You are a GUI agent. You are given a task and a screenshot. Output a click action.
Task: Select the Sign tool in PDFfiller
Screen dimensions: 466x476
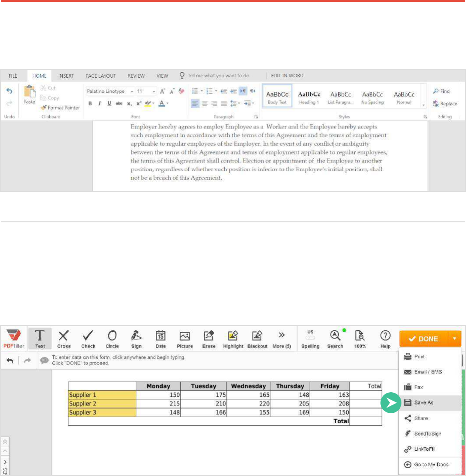click(x=137, y=339)
